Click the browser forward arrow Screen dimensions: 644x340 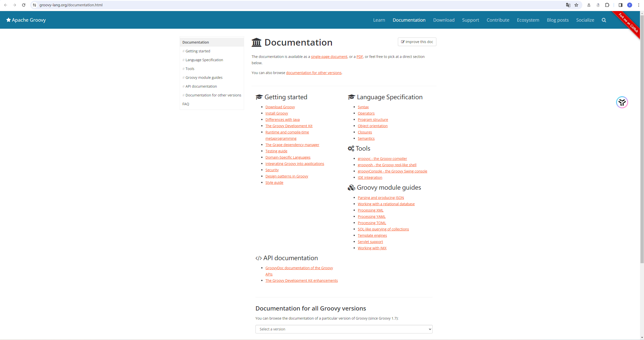(15, 5)
